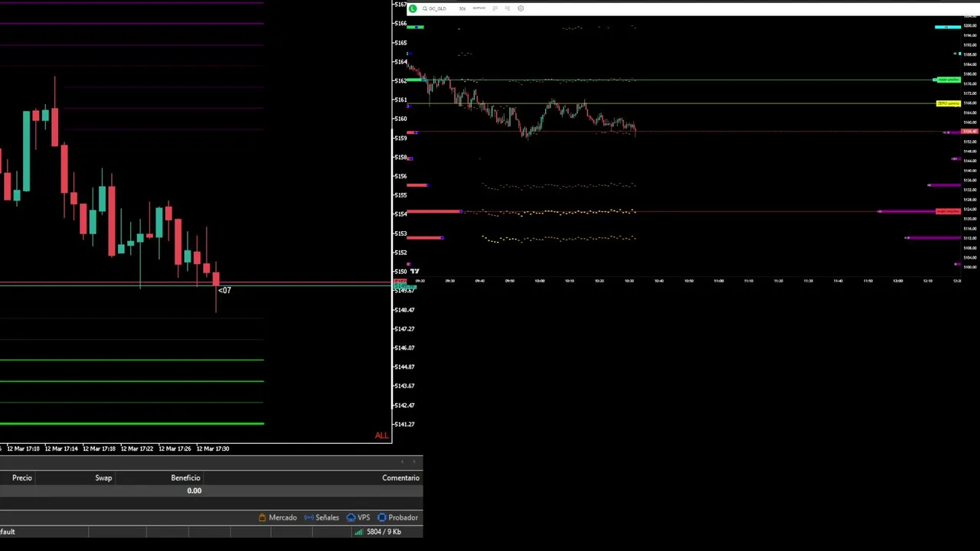980x551 pixels.
Task: Change the 30s timeframe selector
Action: pyautogui.click(x=462, y=8)
